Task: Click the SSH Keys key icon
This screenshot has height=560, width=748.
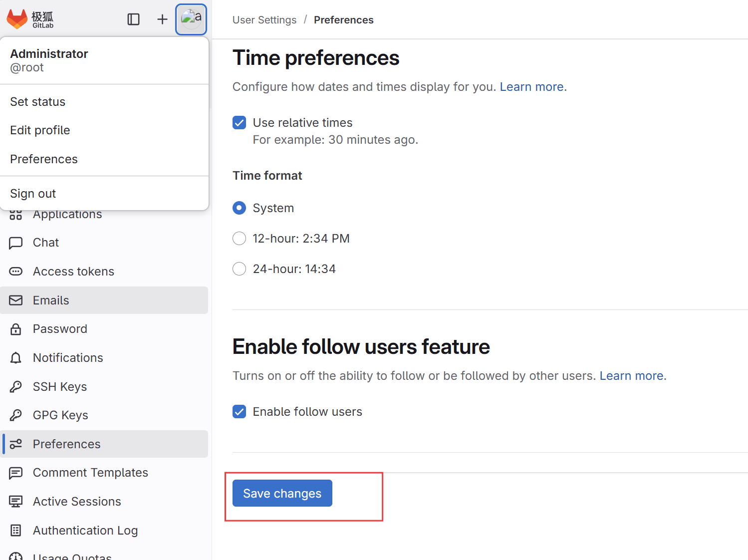Action: [x=16, y=387]
